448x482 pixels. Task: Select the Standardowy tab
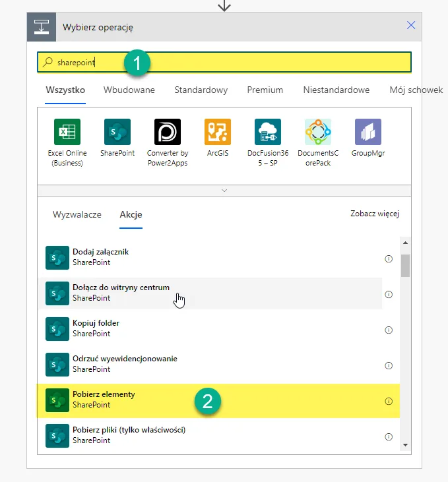201,90
